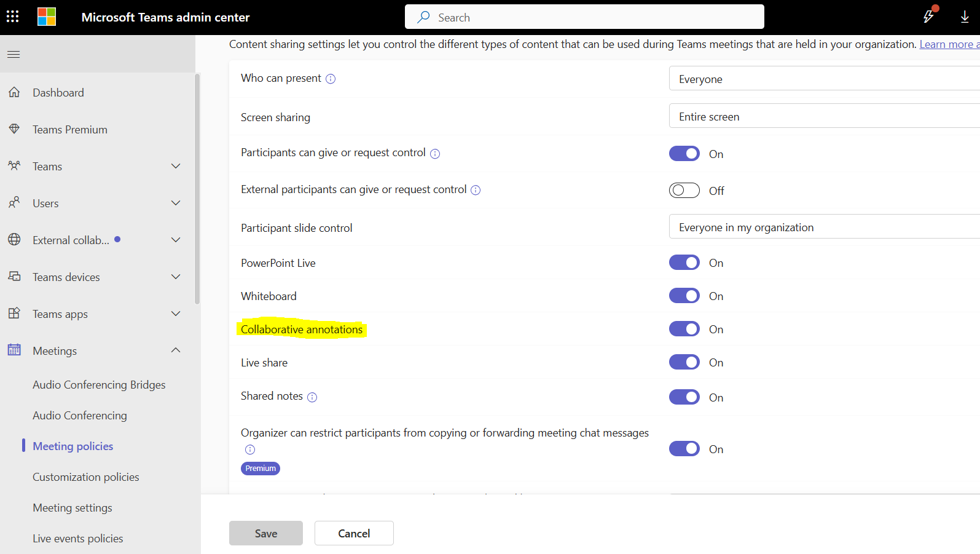Open the lightning bolt notification icon
The width and height of the screenshot is (980, 554).
pos(929,17)
